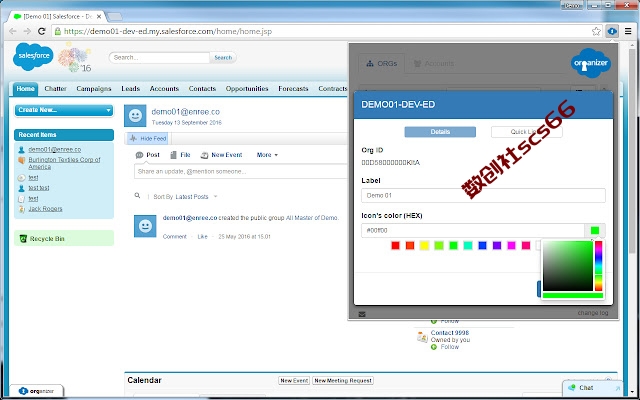Click the green preview swatch beside HEX field
640x400 pixels.
tap(595, 231)
